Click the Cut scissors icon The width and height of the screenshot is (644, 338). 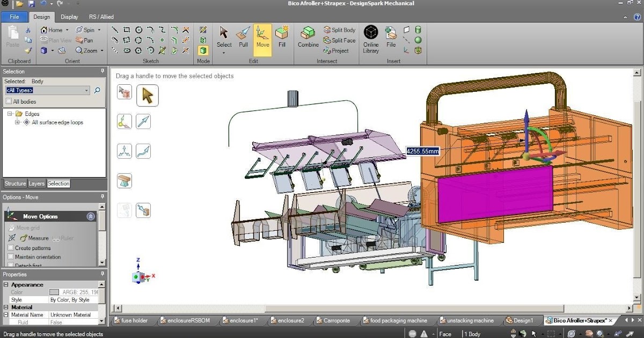coord(28,30)
